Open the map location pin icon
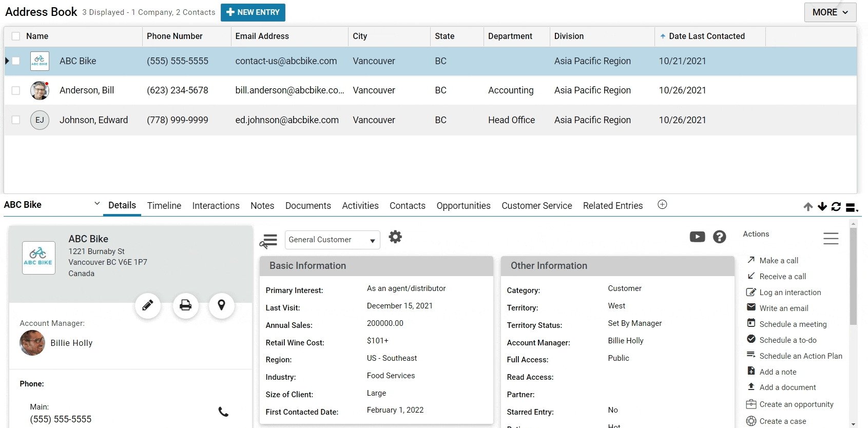This screenshot has height=428, width=868. click(x=222, y=306)
